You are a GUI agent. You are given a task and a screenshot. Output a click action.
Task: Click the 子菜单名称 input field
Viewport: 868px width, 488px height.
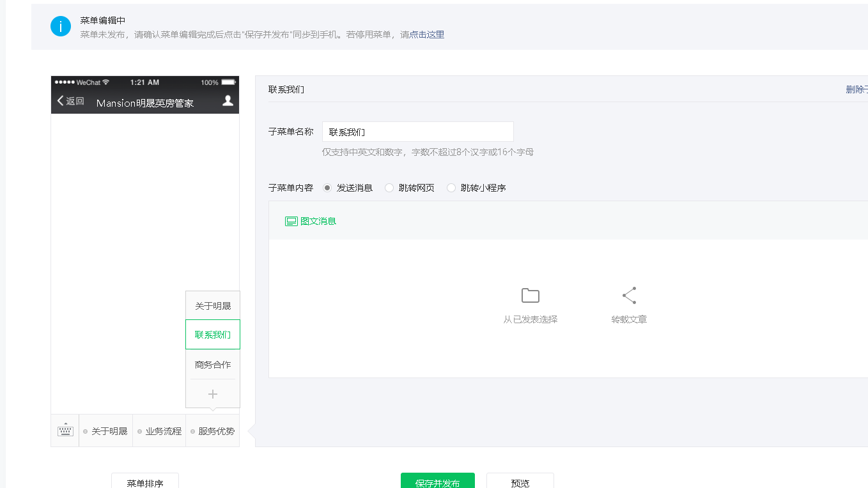[x=418, y=132]
